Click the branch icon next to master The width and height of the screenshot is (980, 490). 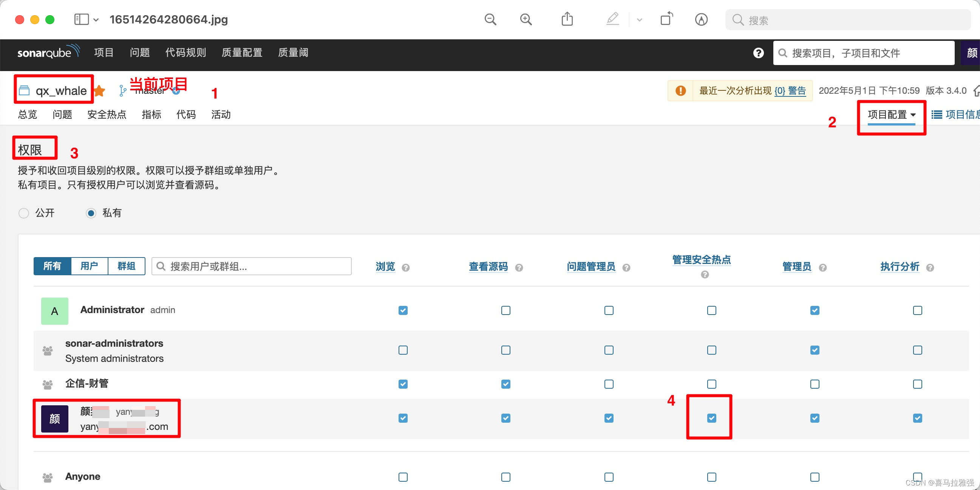(122, 91)
